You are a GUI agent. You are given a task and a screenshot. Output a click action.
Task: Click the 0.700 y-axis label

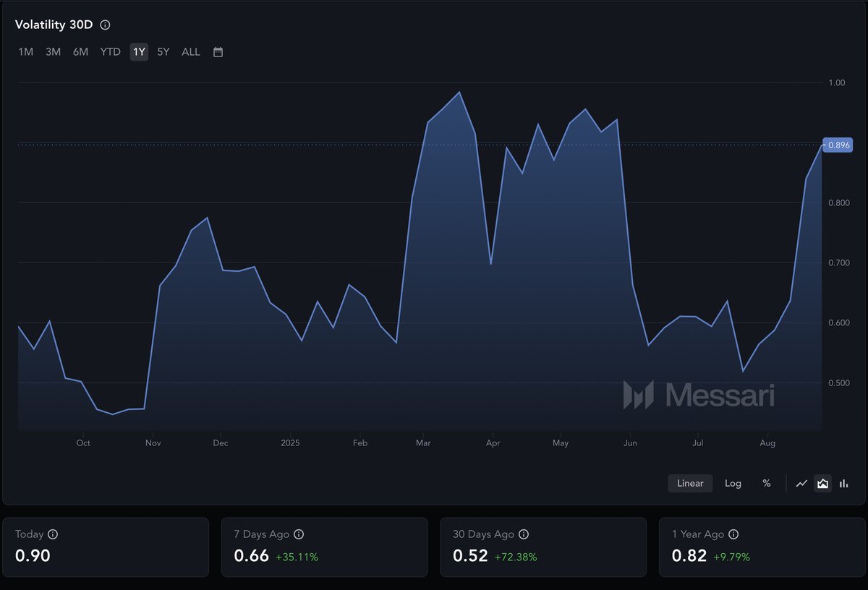click(838, 262)
